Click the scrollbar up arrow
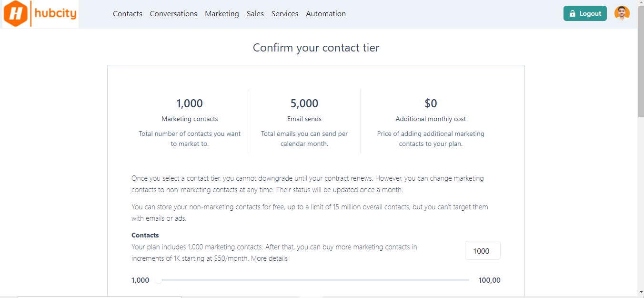 pyautogui.click(x=641, y=3)
